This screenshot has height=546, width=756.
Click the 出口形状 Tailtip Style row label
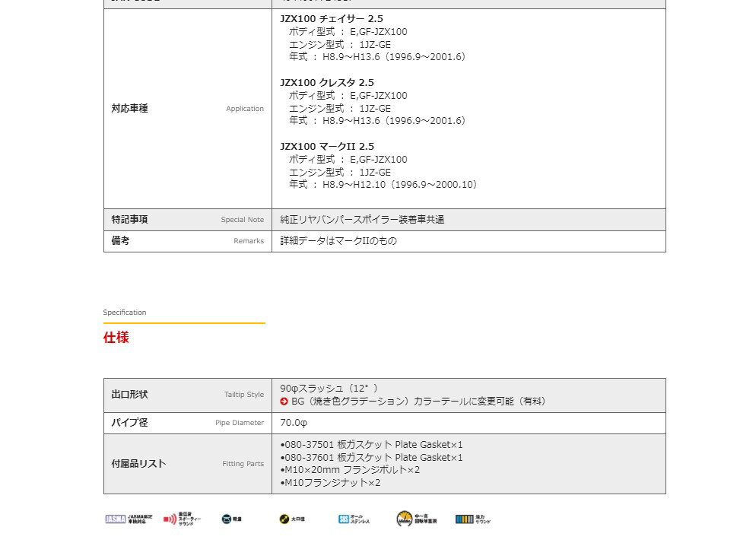(x=130, y=395)
